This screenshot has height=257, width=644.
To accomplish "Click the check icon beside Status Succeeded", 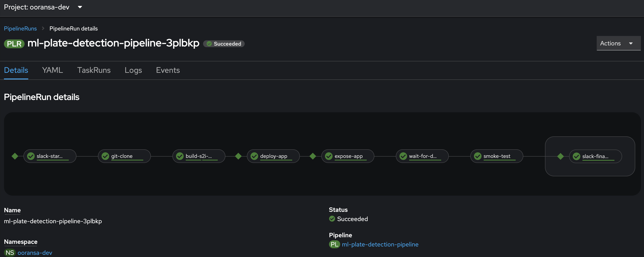I will pyautogui.click(x=332, y=219).
